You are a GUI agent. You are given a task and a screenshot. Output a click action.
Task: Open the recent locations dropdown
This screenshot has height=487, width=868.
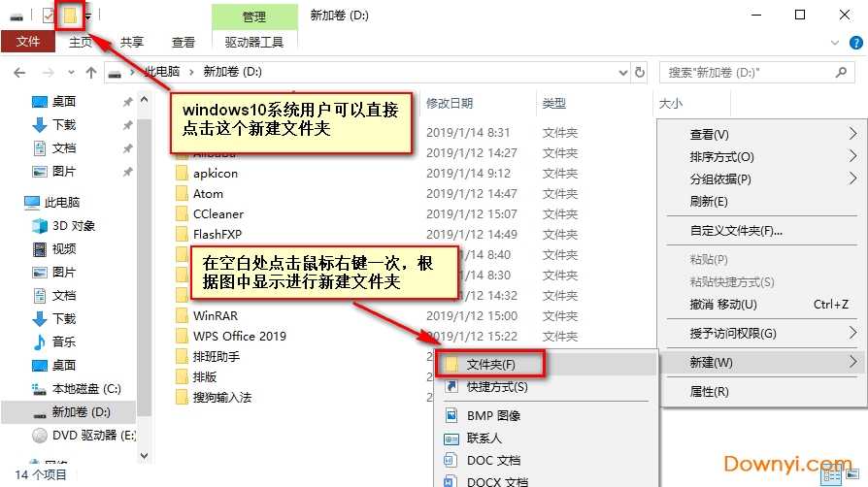(71, 73)
